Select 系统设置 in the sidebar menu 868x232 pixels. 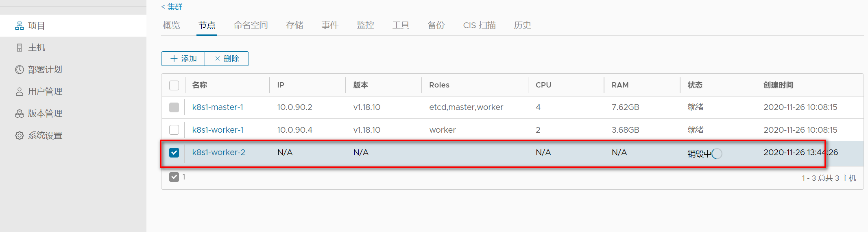click(73, 136)
